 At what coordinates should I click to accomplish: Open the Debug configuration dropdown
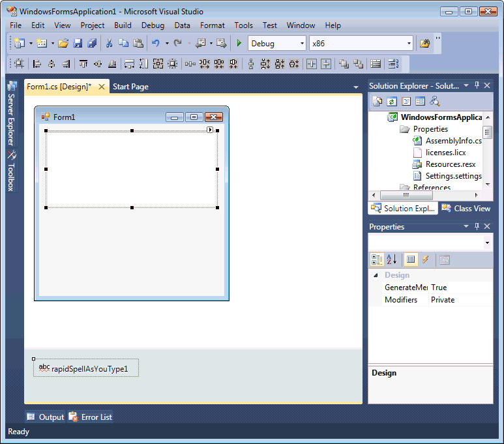pyautogui.click(x=302, y=43)
